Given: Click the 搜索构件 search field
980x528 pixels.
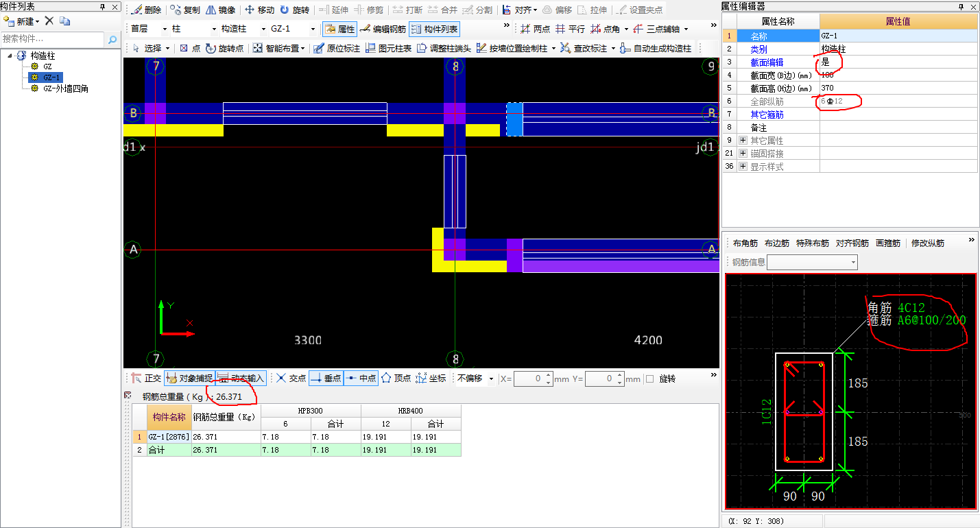Looking at the screenshot, I should 53,40.
